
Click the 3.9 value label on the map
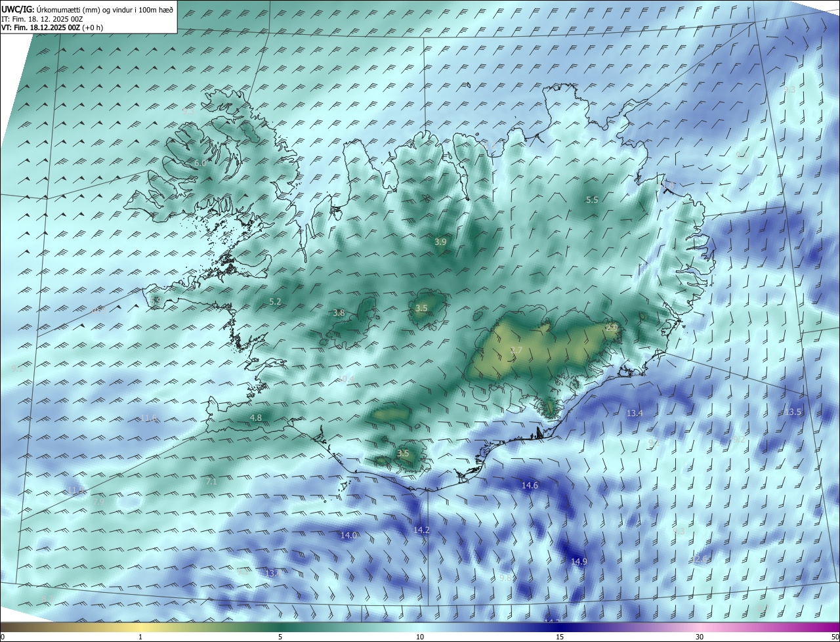pyautogui.click(x=440, y=242)
